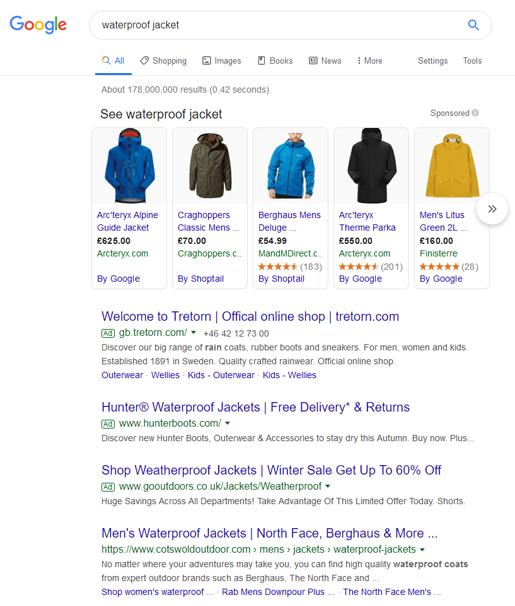Open the Welcome to Tretorn ad link

(x=250, y=316)
